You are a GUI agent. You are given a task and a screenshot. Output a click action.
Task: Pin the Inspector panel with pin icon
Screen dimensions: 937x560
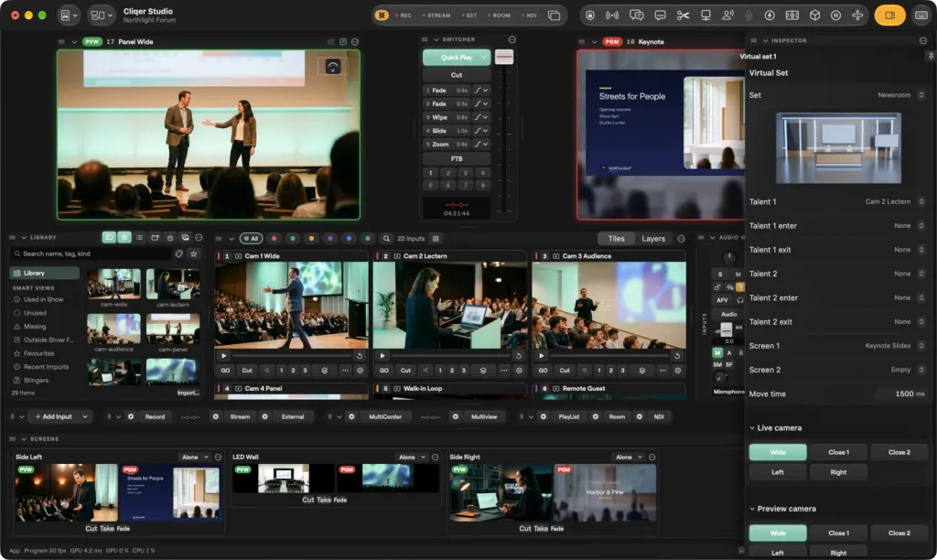click(931, 56)
